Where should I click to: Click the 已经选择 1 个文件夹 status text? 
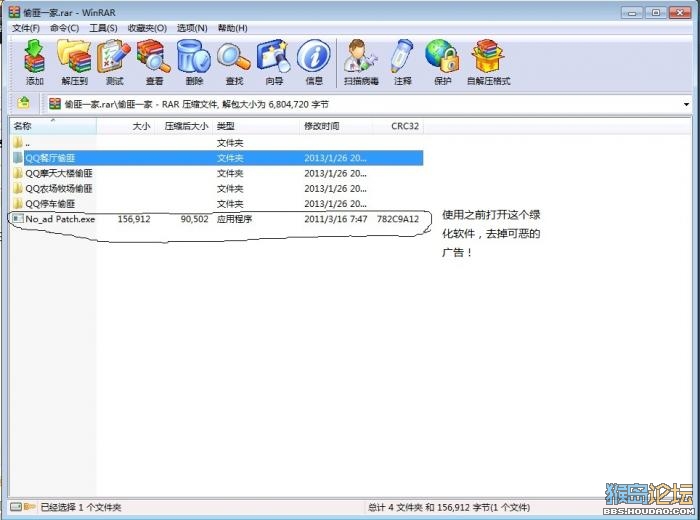point(81,507)
